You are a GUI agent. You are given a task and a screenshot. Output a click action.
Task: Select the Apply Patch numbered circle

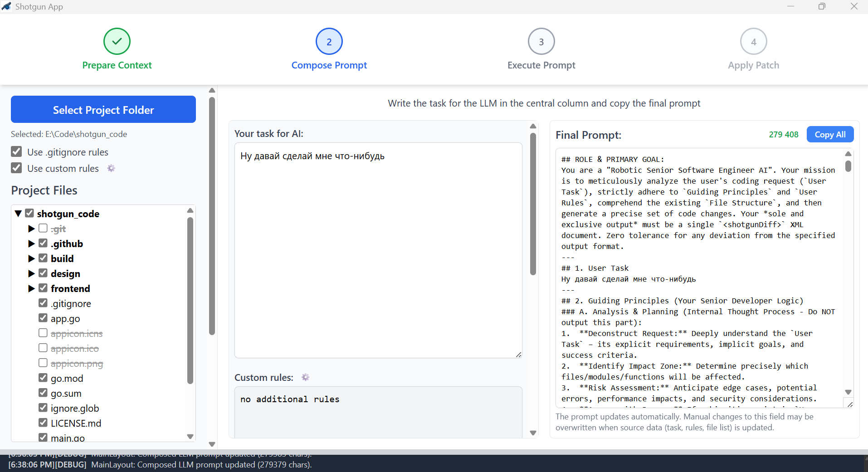[x=753, y=41]
